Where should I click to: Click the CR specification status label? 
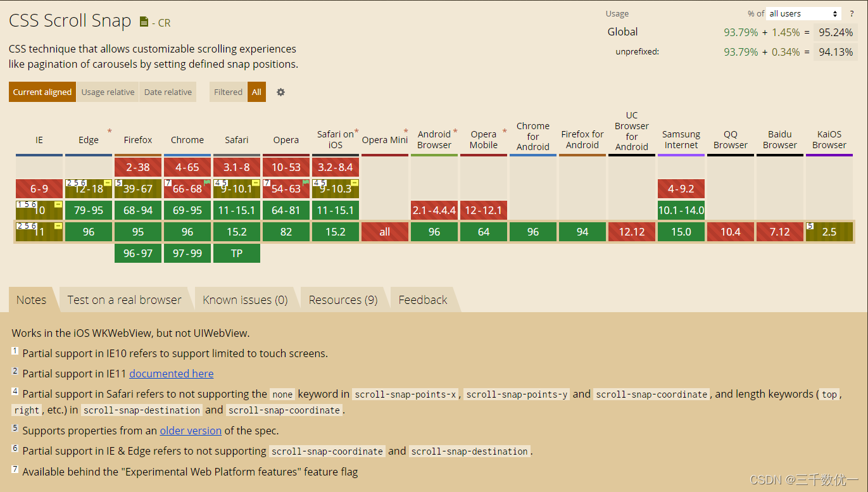[x=164, y=22]
